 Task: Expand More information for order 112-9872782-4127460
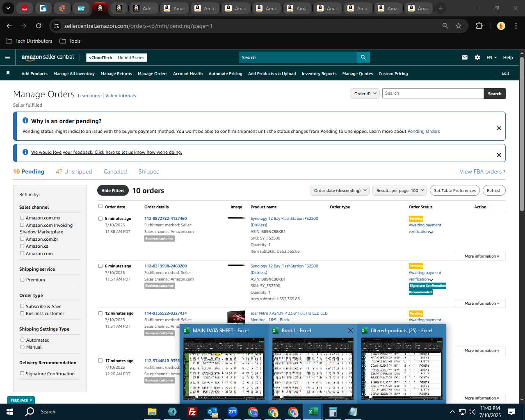tap(480, 256)
